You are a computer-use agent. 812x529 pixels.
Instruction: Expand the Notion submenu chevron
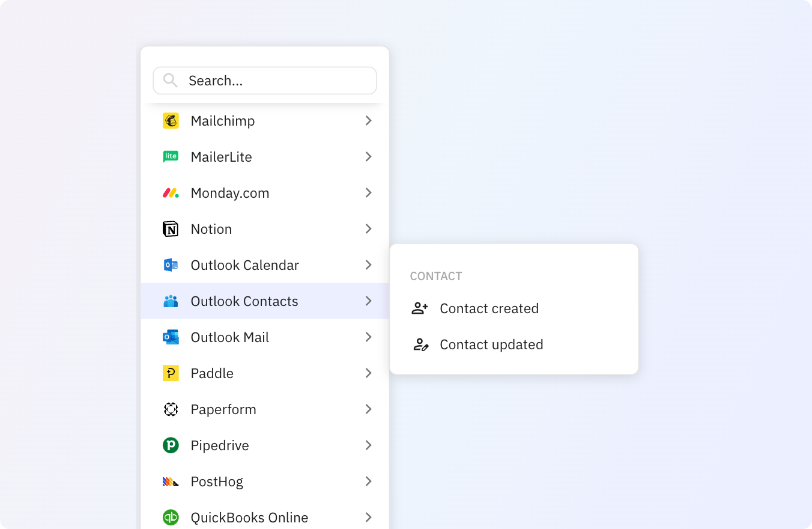pos(368,229)
